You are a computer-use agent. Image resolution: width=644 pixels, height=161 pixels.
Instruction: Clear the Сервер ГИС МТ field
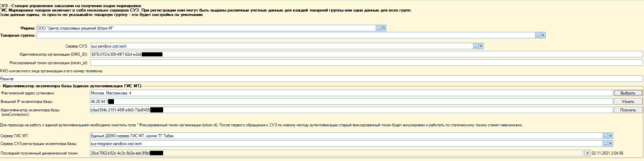pos(610,136)
